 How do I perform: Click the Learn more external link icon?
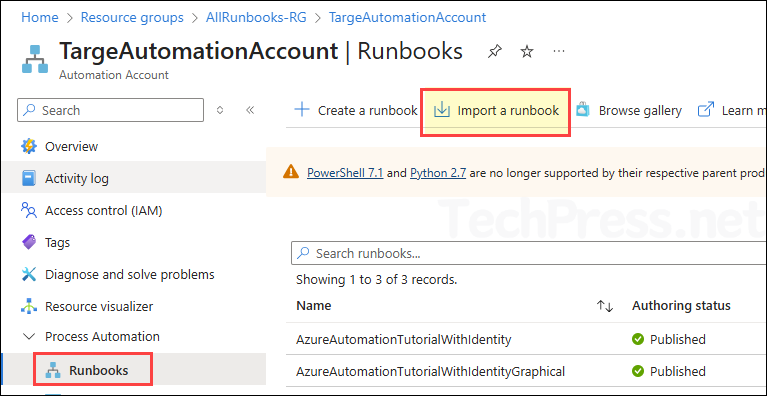[x=705, y=110]
